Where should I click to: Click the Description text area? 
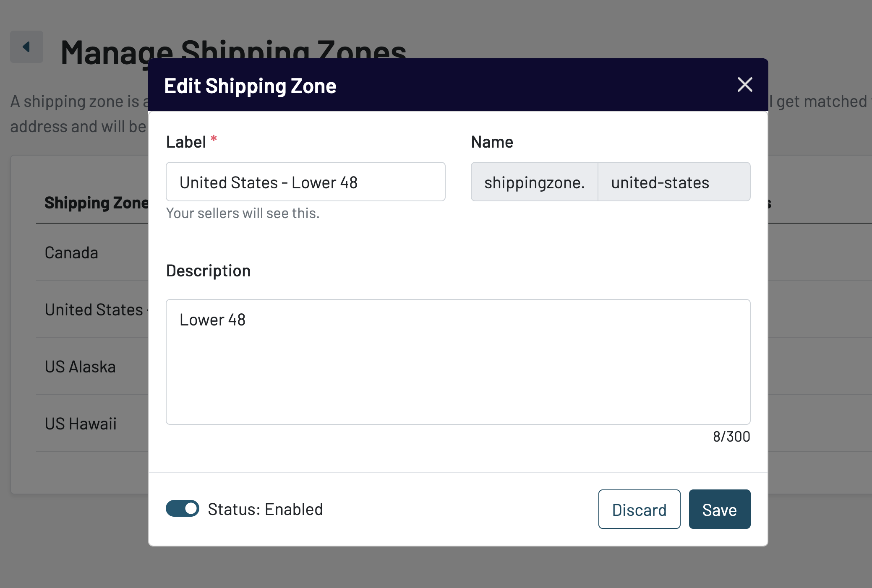458,362
